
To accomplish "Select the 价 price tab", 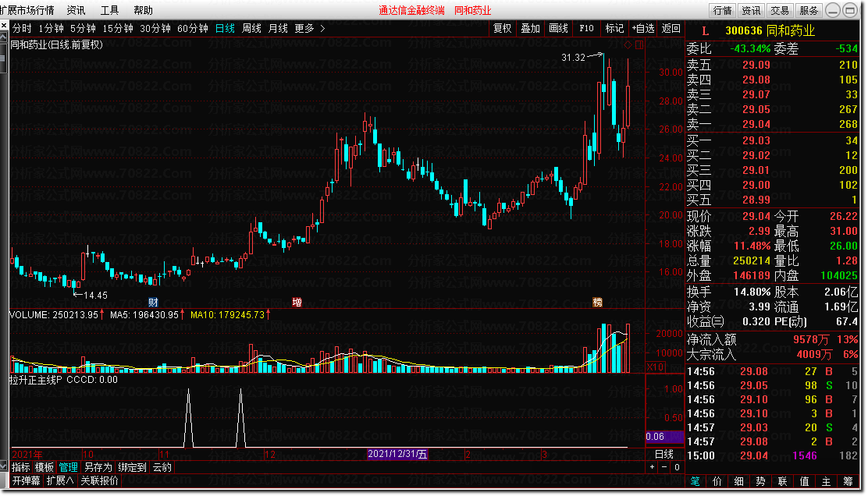I will coord(717,481).
